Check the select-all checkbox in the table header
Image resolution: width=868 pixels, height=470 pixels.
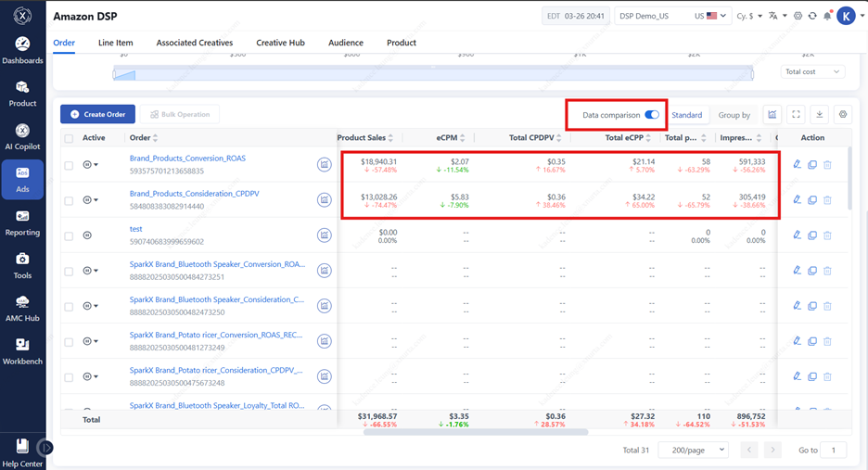[x=69, y=138]
